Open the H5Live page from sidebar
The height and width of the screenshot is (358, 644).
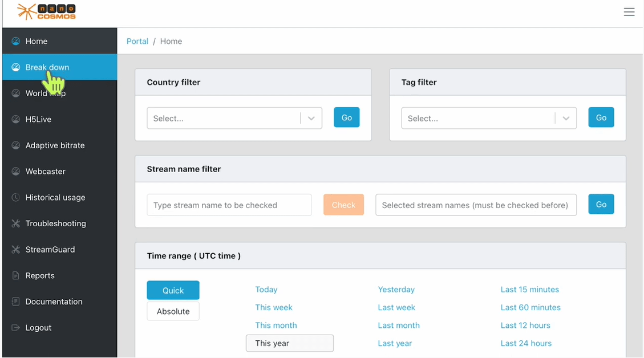(15, 119)
